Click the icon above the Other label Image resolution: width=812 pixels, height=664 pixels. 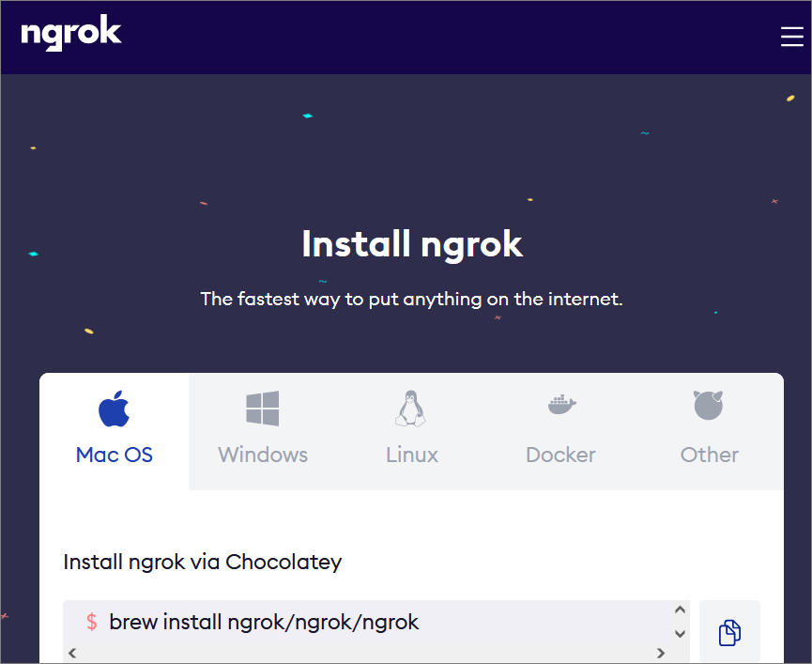click(709, 406)
